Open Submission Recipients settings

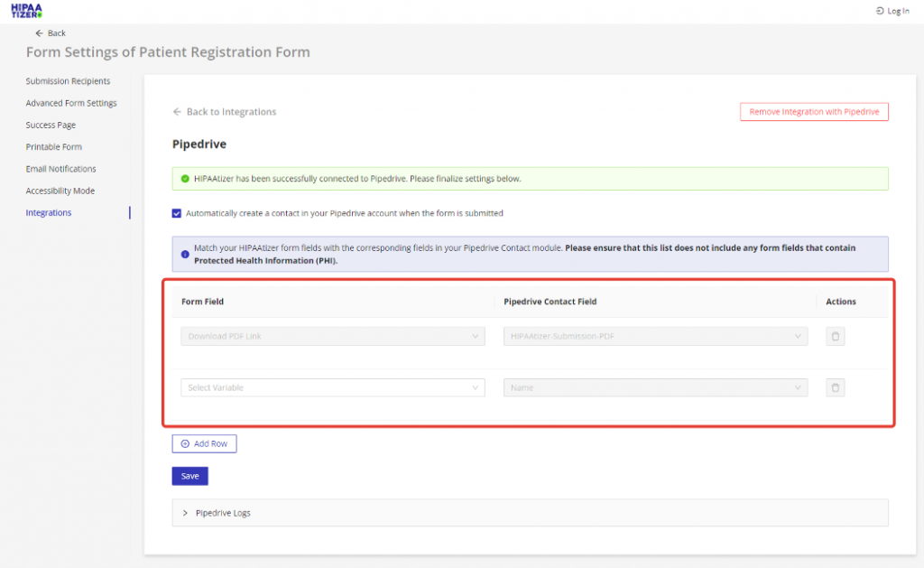[68, 80]
